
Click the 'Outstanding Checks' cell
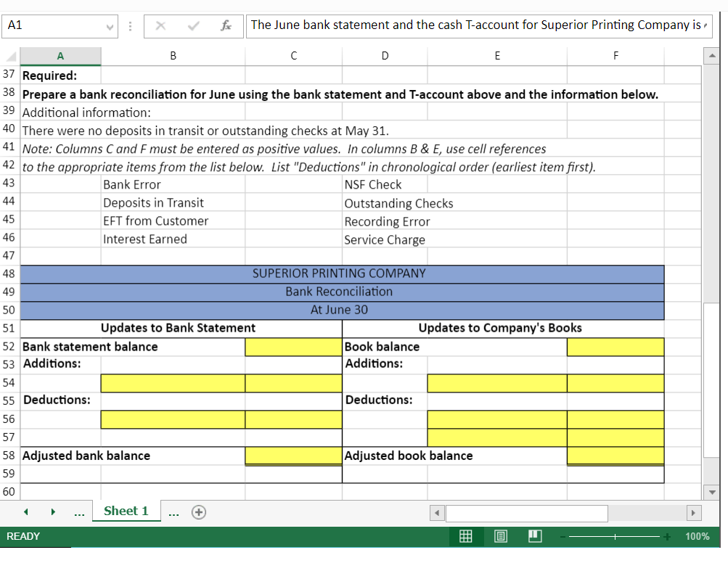click(x=398, y=203)
